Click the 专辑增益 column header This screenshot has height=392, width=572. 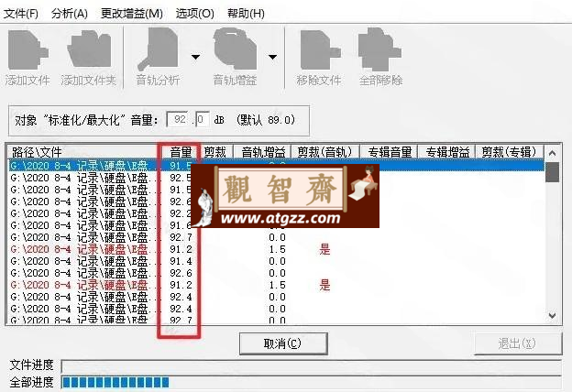[x=446, y=152]
